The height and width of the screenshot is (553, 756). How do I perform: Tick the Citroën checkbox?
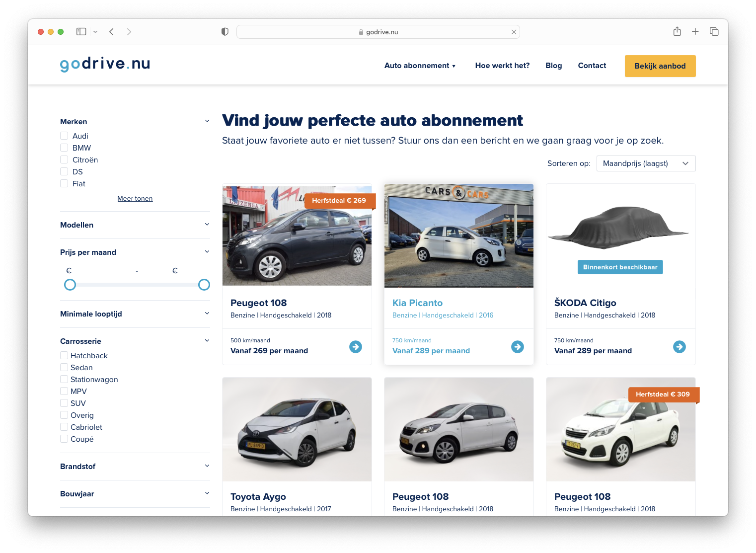pyautogui.click(x=64, y=159)
